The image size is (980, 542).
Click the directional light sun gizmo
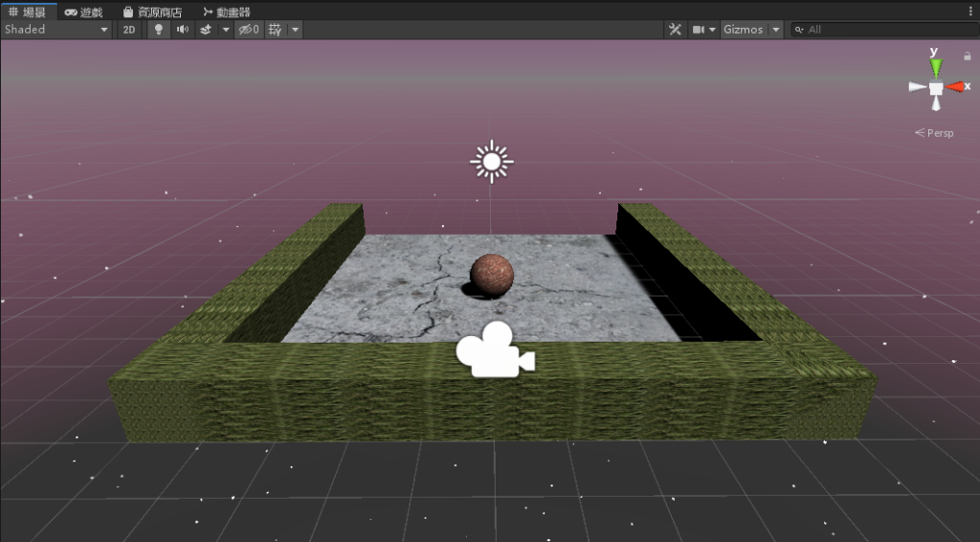click(492, 162)
